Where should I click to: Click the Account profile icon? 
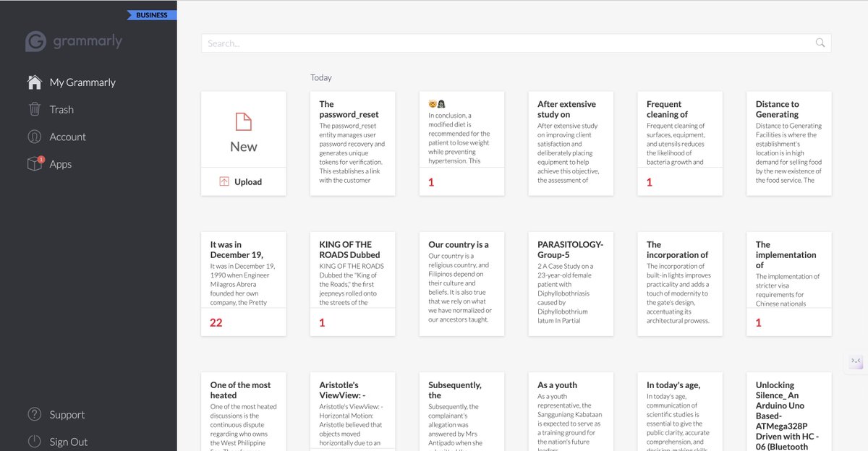[x=34, y=137]
